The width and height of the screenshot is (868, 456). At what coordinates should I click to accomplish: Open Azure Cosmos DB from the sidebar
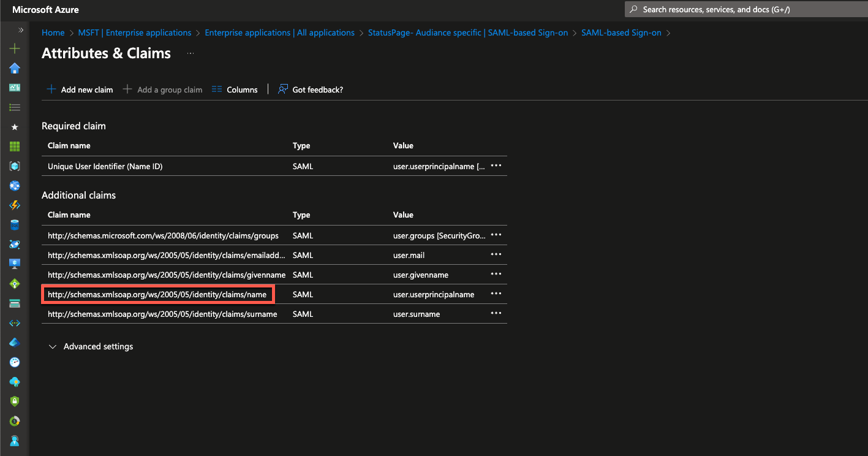coord(15,245)
